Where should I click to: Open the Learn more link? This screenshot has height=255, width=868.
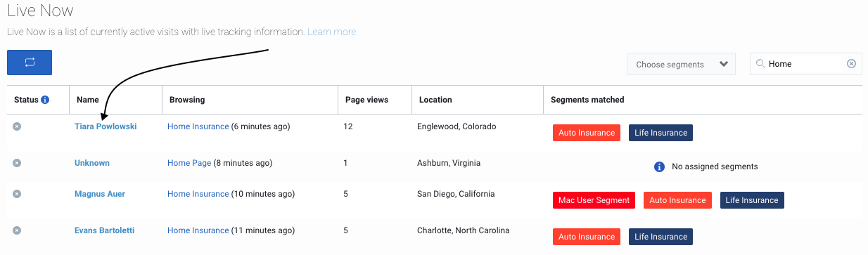coord(331,32)
